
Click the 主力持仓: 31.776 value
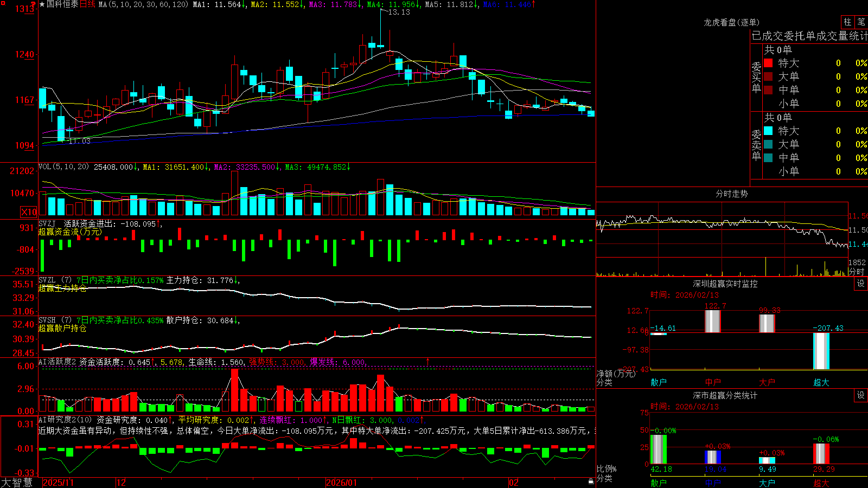(x=200, y=280)
